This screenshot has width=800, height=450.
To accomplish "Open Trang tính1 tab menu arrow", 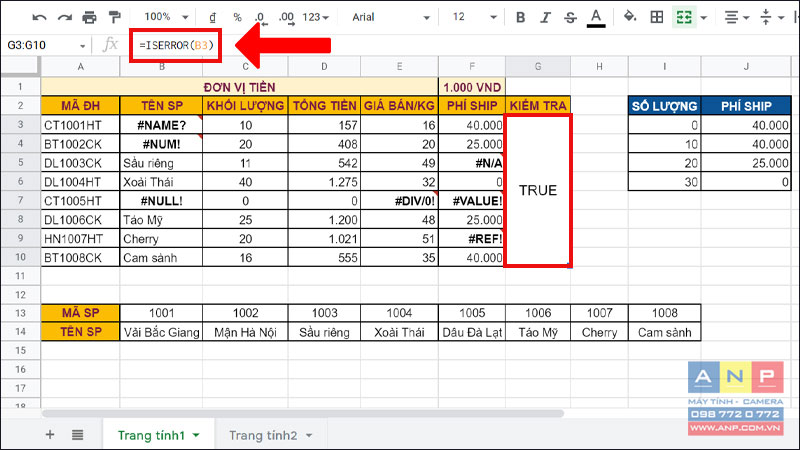I will click(196, 435).
